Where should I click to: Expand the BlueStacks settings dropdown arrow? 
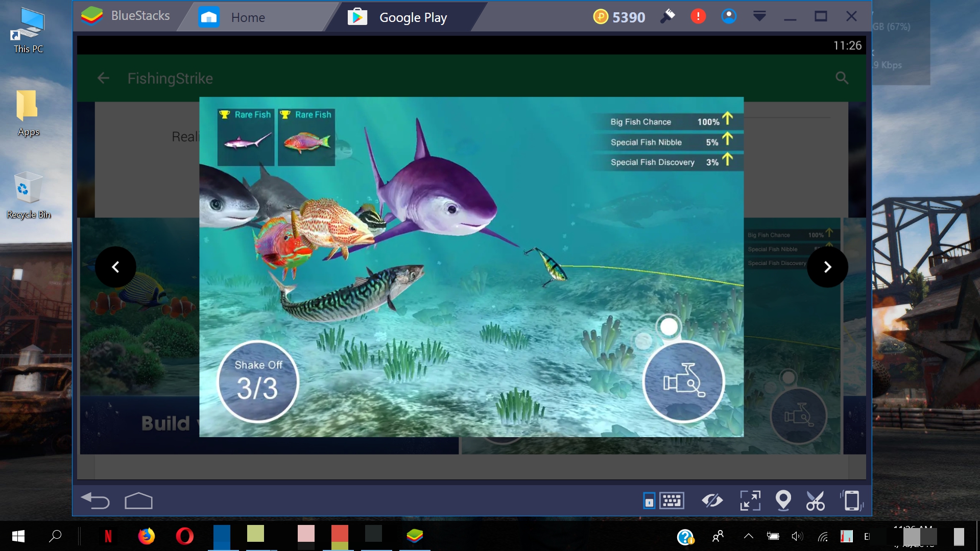[x=759, y=16]
